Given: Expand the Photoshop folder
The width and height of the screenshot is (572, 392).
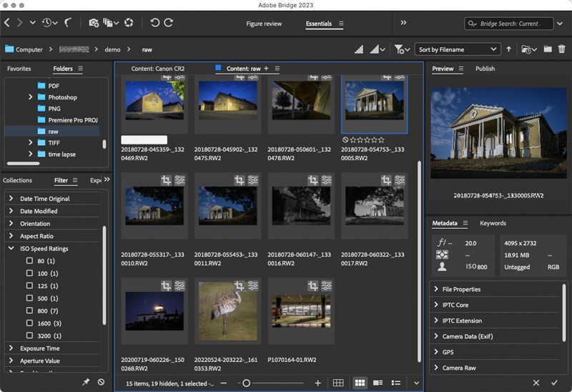Looking at the screenshot, I should tap(30, 97).
